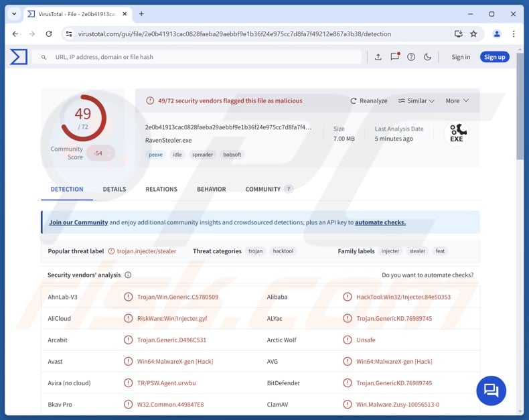Reload the page in browser
Image resolution: width=529 pixels, height=420 pixels.
[x=49, y=33]
